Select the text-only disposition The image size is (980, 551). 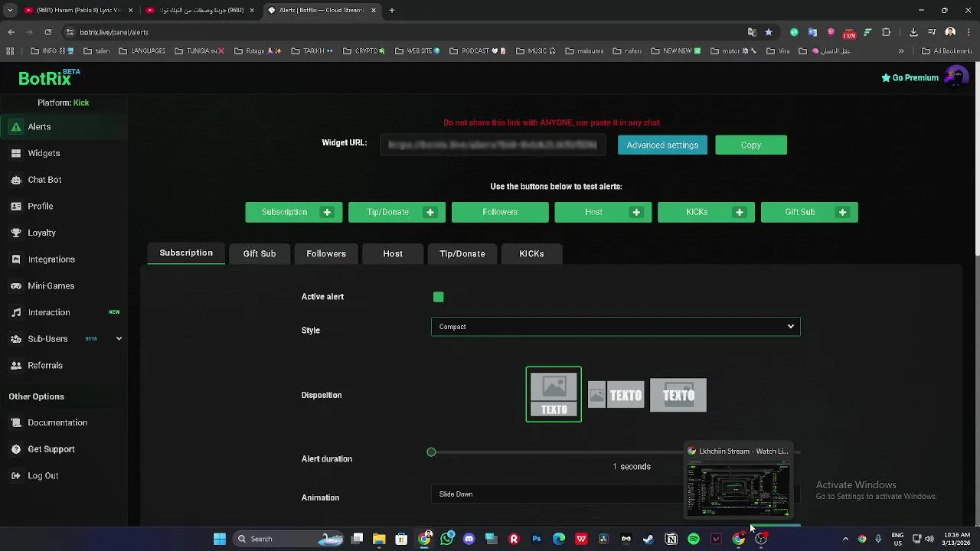point(678,396)
